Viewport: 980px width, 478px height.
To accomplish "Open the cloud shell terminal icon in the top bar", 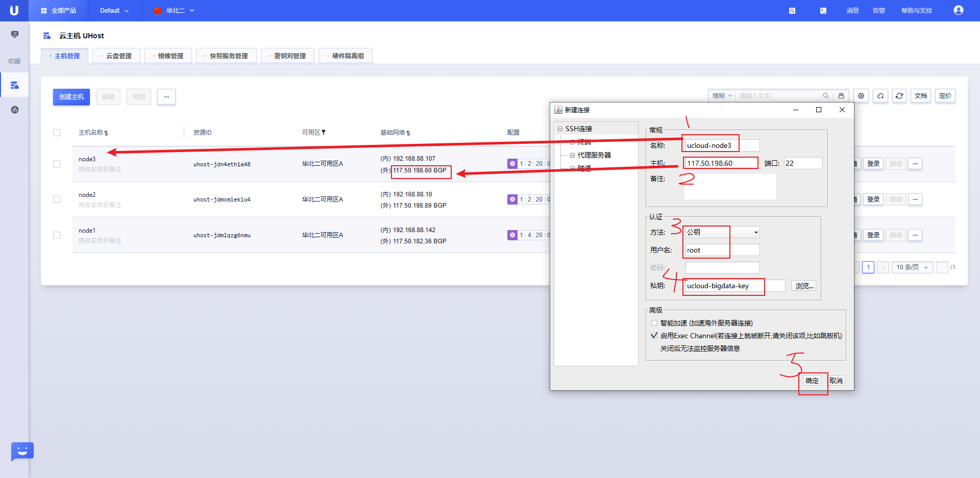I will coord(823,11).
